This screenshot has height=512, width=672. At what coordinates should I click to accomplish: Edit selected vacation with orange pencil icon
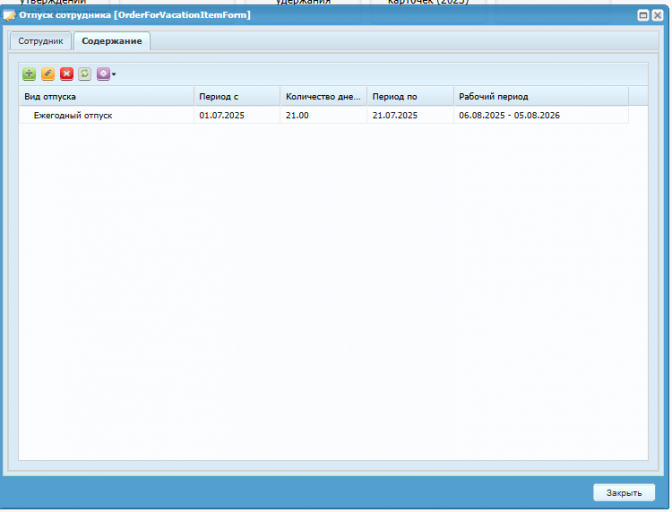(48, 74)
